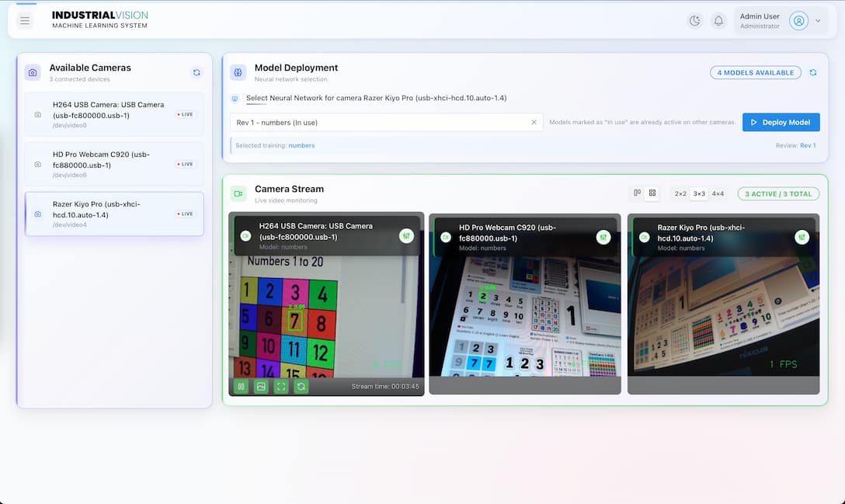Open the notifications bell
The height and width of the screenshot is (504, 845).
718,20
